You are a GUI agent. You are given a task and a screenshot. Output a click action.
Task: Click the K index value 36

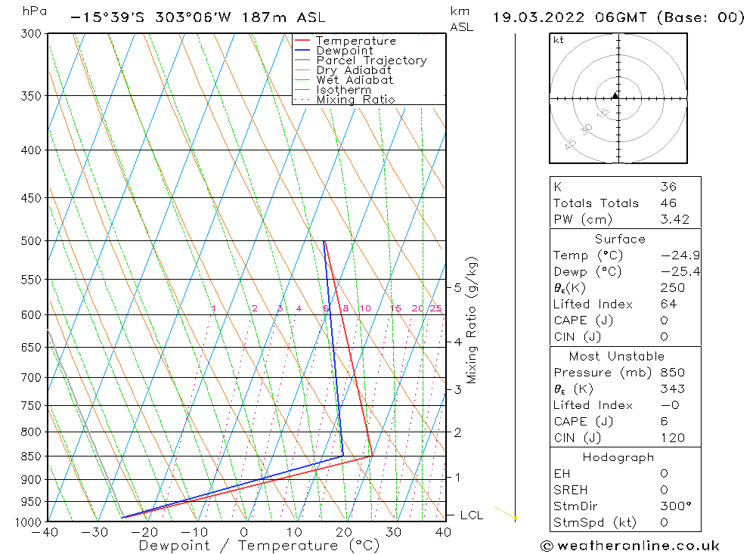click(669, 187)
